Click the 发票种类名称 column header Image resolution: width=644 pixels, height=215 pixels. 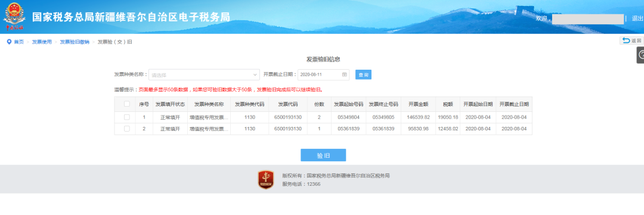209,104
